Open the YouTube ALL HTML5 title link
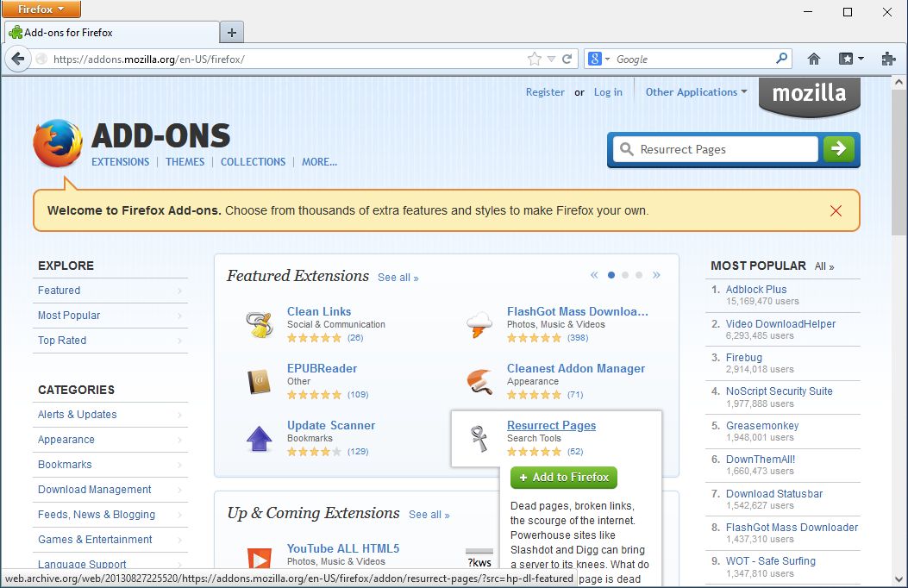908x588 pixels. [343, 548]
